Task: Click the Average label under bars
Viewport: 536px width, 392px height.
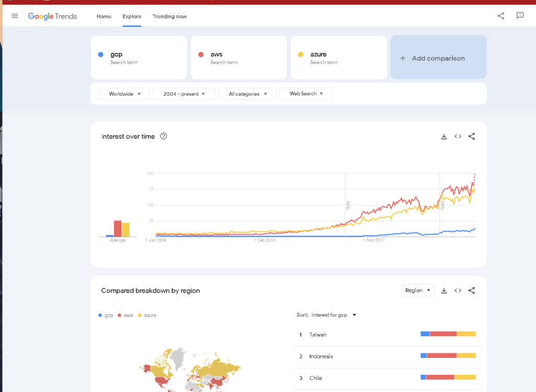Action: point(118,240)
